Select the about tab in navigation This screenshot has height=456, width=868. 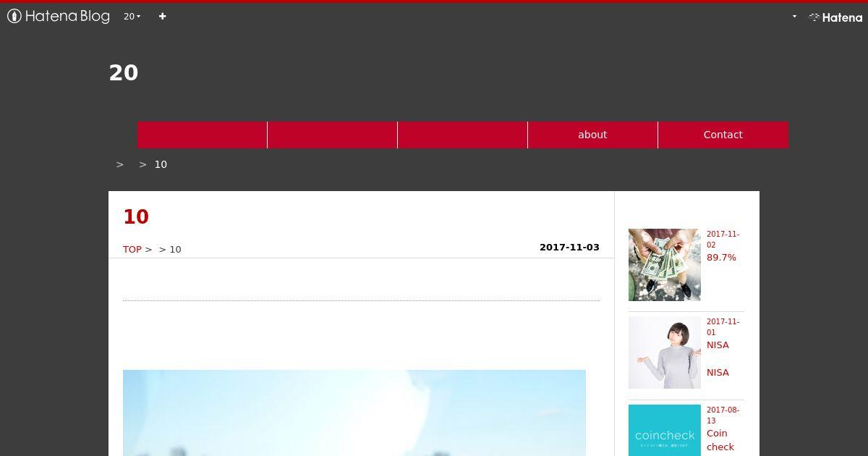tap(592, 135)
